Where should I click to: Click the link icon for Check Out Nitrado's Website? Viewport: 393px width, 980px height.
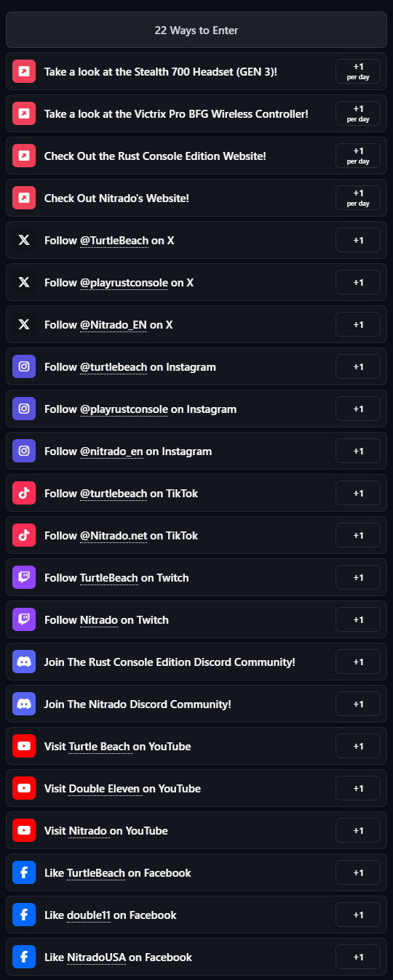pyautogui.click(x=24, y=198)
